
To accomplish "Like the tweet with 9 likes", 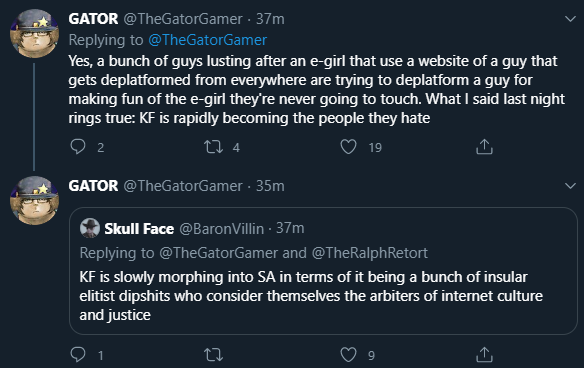I will tap(349, 355).
